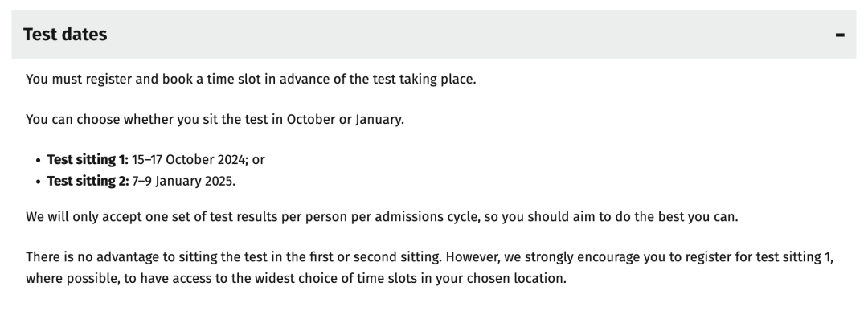Click the "Test dates" accordion heading text

pos(65,35)
